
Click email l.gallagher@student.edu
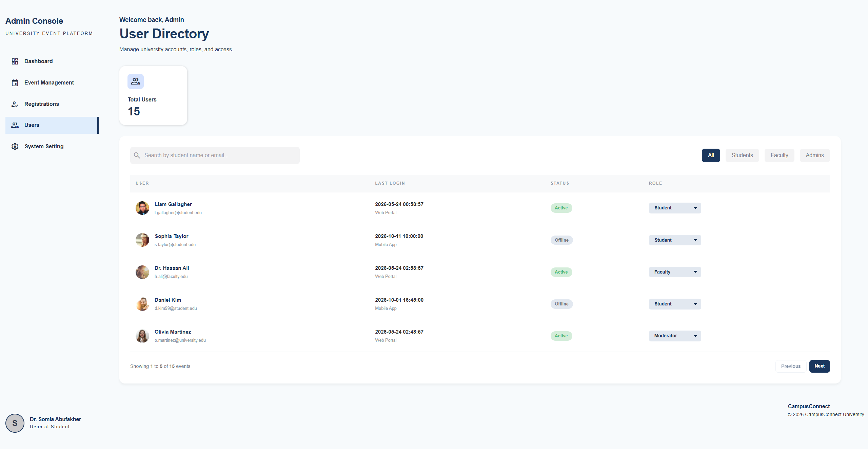pos(178,213)
